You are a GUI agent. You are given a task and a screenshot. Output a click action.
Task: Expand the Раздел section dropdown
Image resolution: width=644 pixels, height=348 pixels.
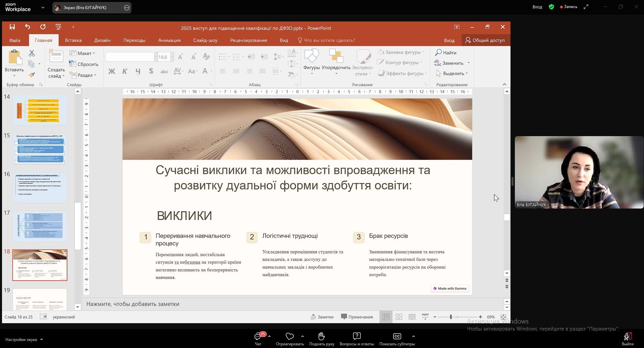[83, 75]
